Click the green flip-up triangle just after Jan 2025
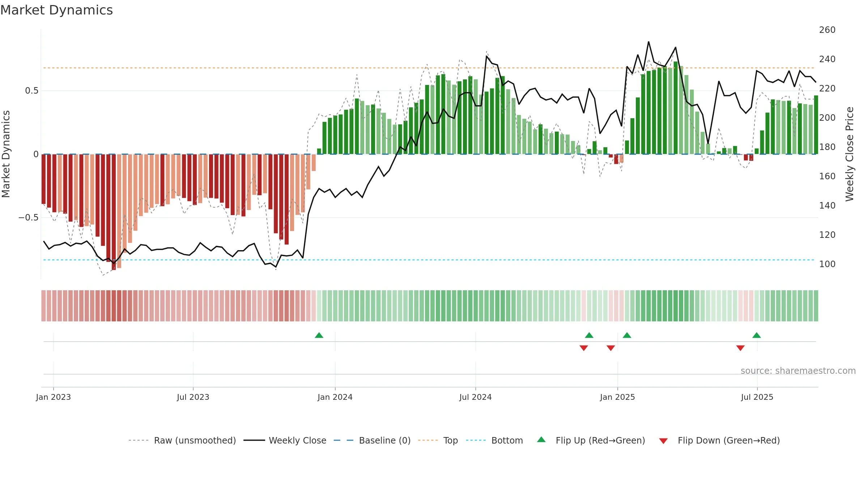868x488 pixels. tap(627, 335)
